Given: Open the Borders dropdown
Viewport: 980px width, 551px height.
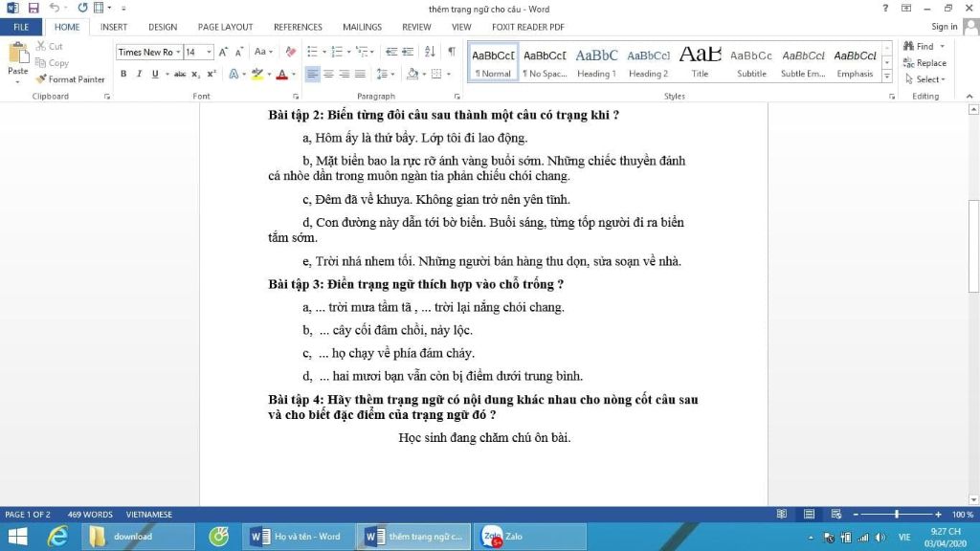Looking at the screenshot, I should click(448, 74).
